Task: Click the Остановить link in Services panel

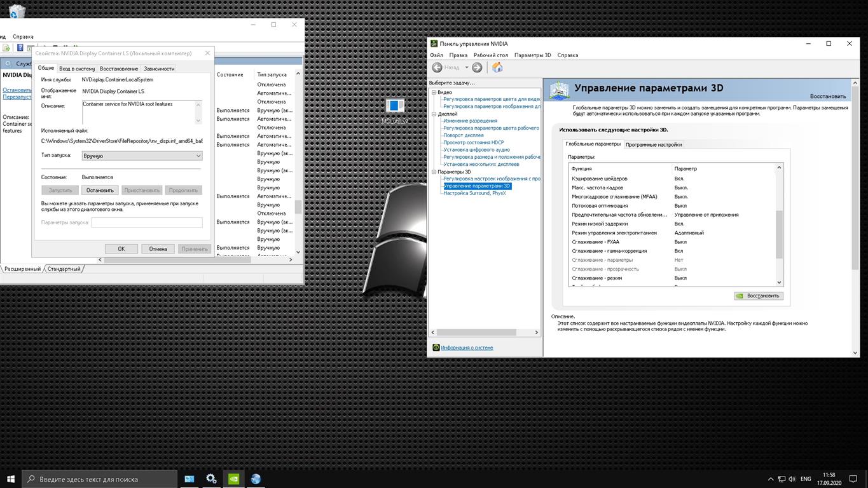Action: tap(17, 90)
